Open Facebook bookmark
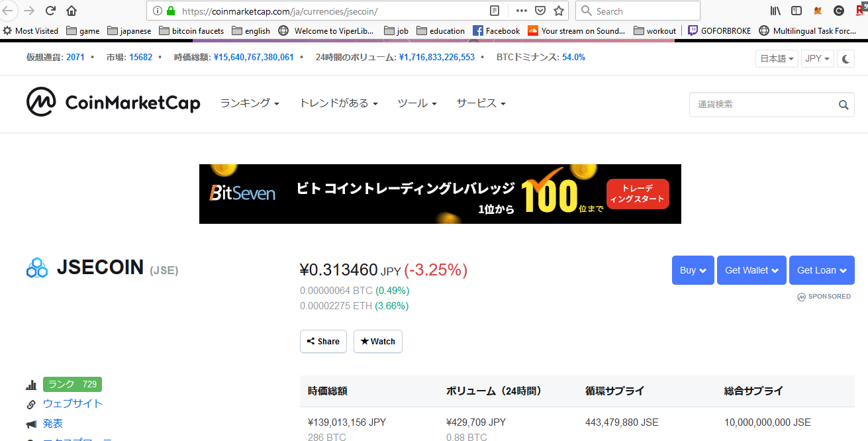The image size is (868, 441). [x=497, y=30]
